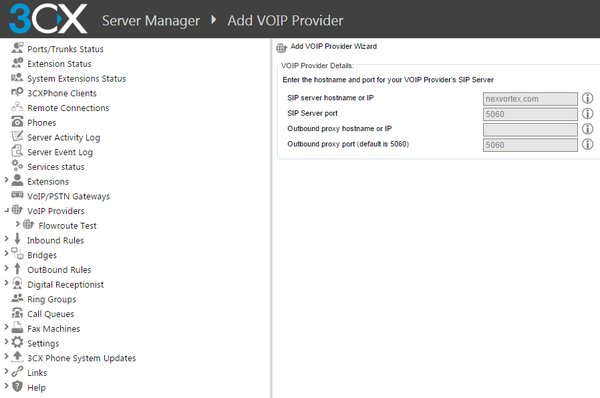This screenshot has width=600, height=398.
Task: Expand the OutBound Rules node
Action: coord(6,268)
